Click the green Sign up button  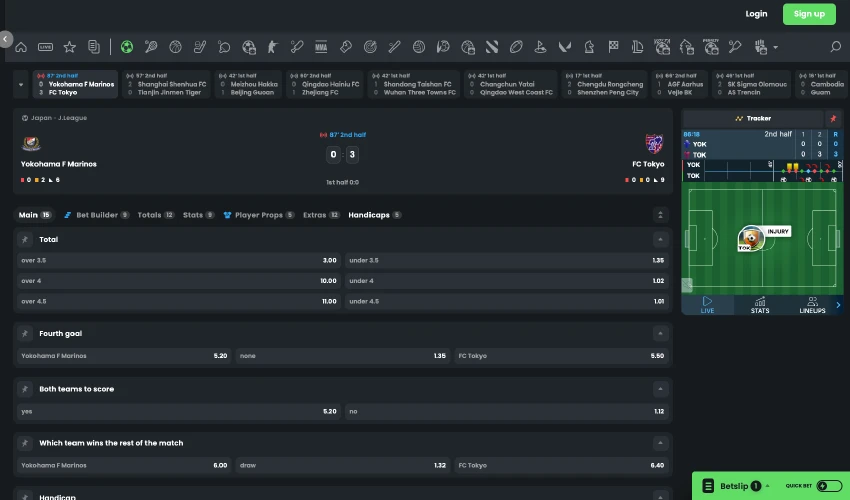click(809, 14)
